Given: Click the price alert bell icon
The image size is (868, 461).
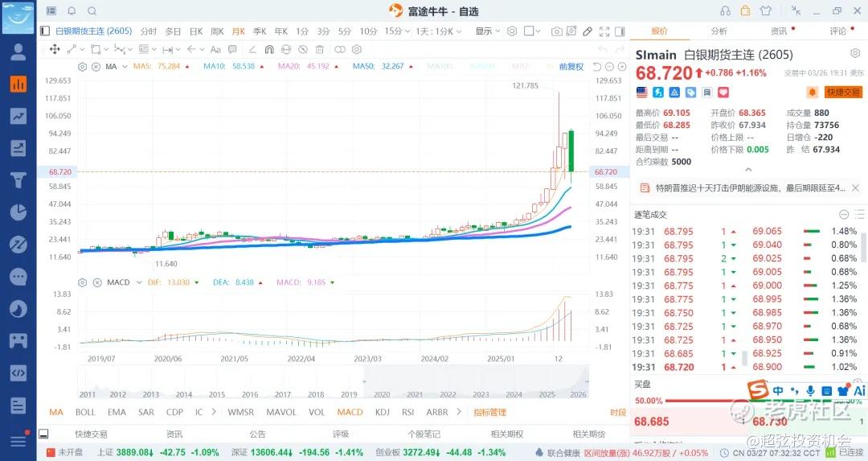Looking at the screenshot, I should [x=812, y=93].
